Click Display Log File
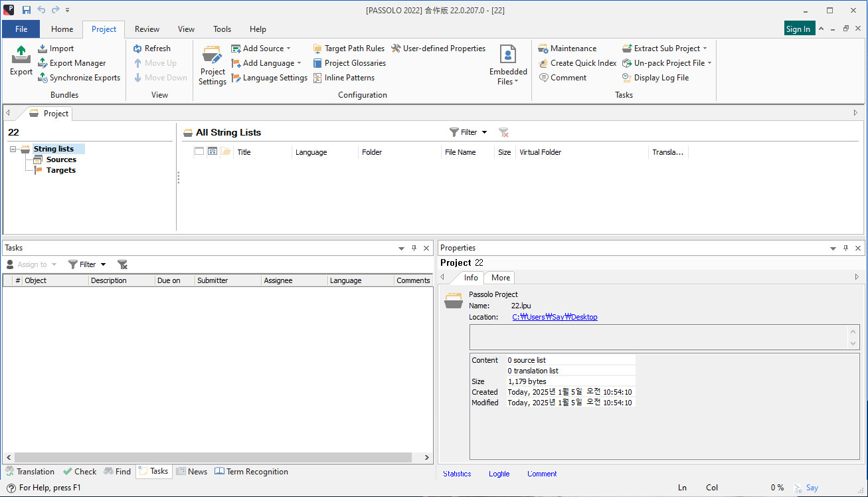Image resolution: width=868 pixels, height=497 pixels. click(x=655, y=78)
